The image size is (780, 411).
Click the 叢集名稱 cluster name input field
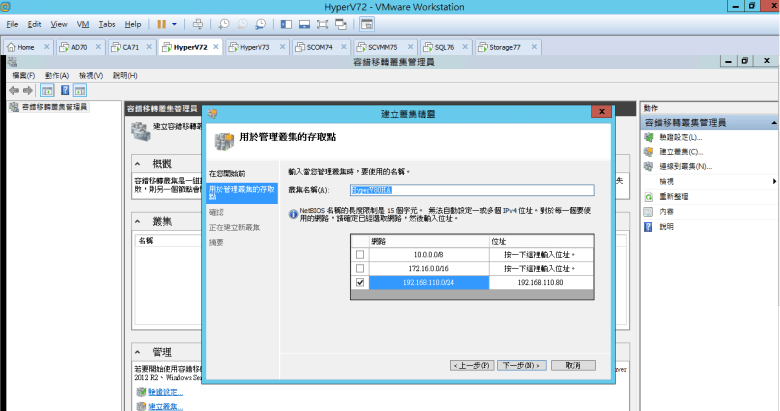471,189
